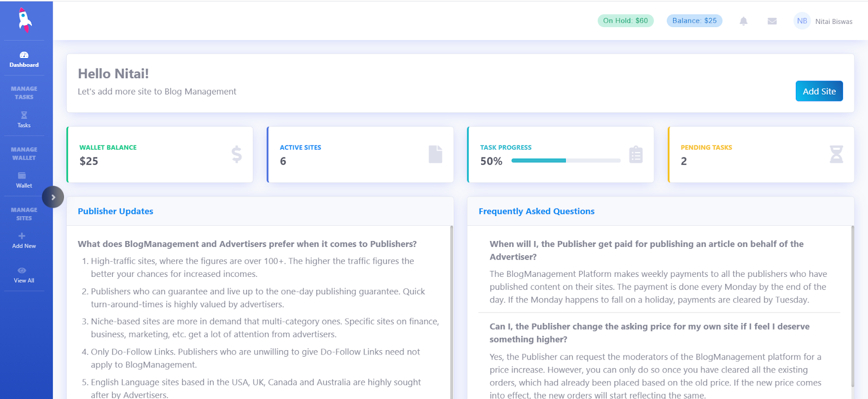
Task: Open Nitai Biswas user menu
Action: point(834,22)
